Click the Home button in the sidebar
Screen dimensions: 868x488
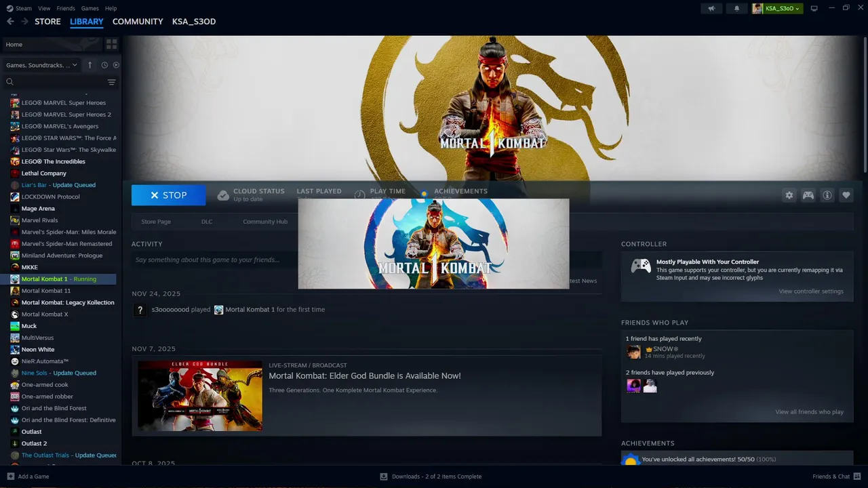pyautogui.click(x=52, y=44)
